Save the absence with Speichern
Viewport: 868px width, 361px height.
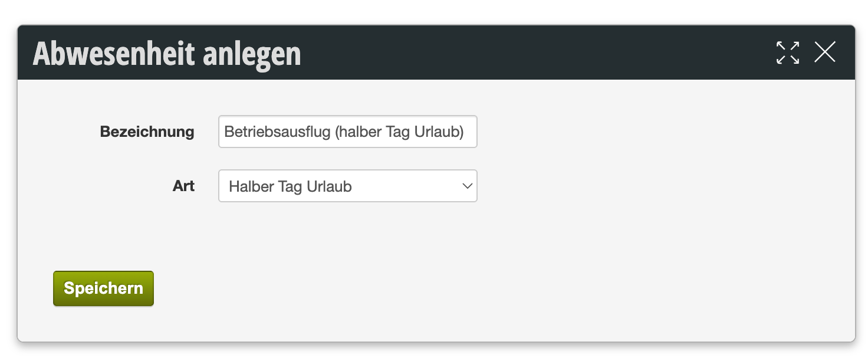pos(103,288)
